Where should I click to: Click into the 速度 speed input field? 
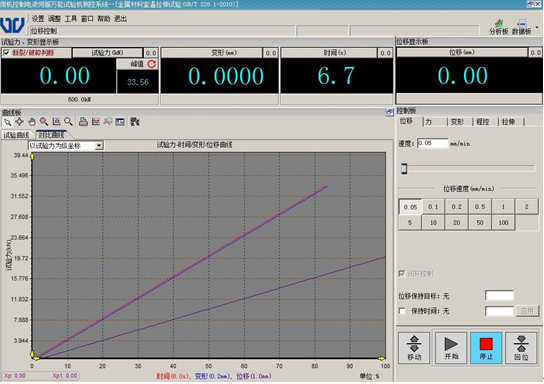click(432, 143)
